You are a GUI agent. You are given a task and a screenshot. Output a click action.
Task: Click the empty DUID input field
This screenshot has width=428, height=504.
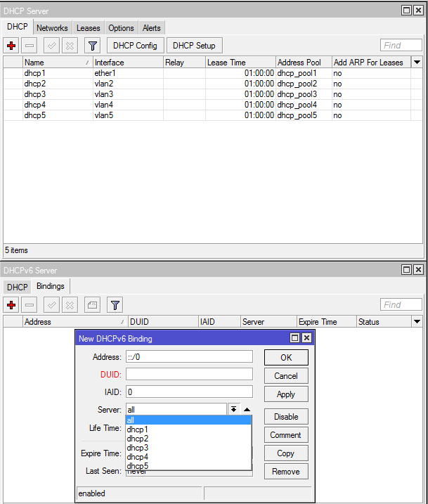click(x=189, y=375)
